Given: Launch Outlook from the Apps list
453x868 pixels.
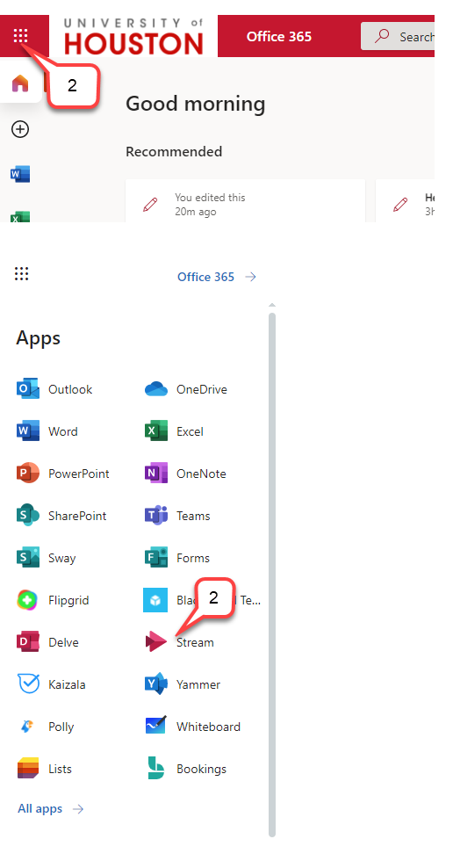Looking at the screenshot, I should tap(54, 389).
